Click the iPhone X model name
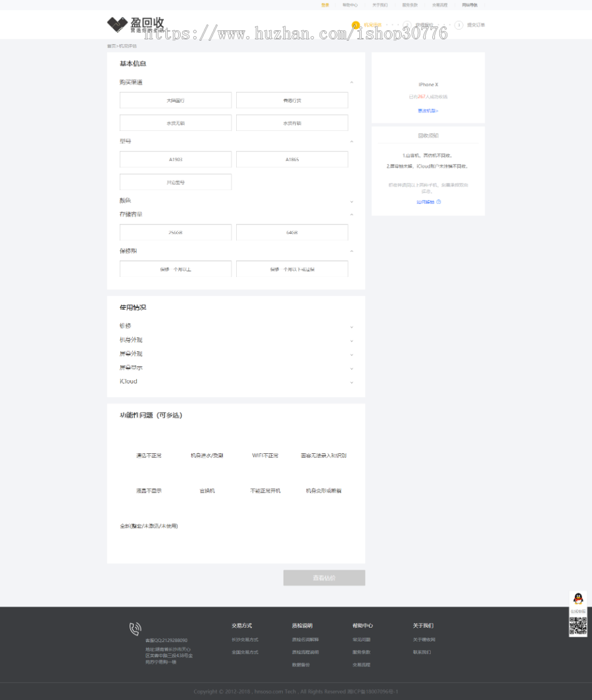This screenshot has height=700, width=592. (x=428, y=84)
